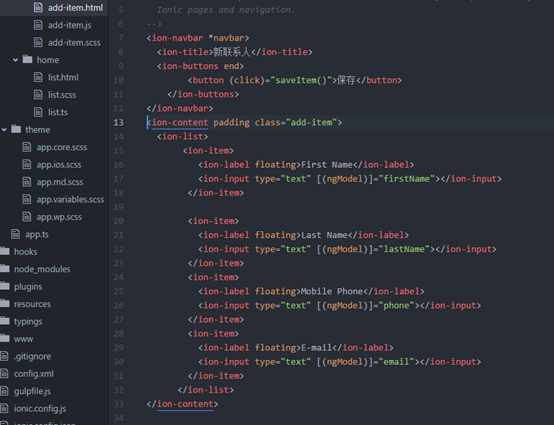The image size is (554, 425).
Task: Click folder icon beside www
Action: [x=5, y=338]
